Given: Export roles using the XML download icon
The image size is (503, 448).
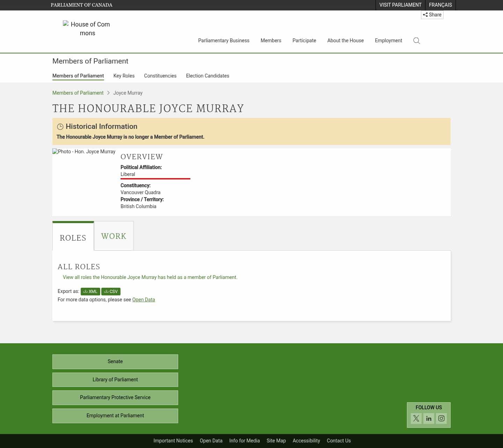Looking at the screenshot, I should pos(90,291).
